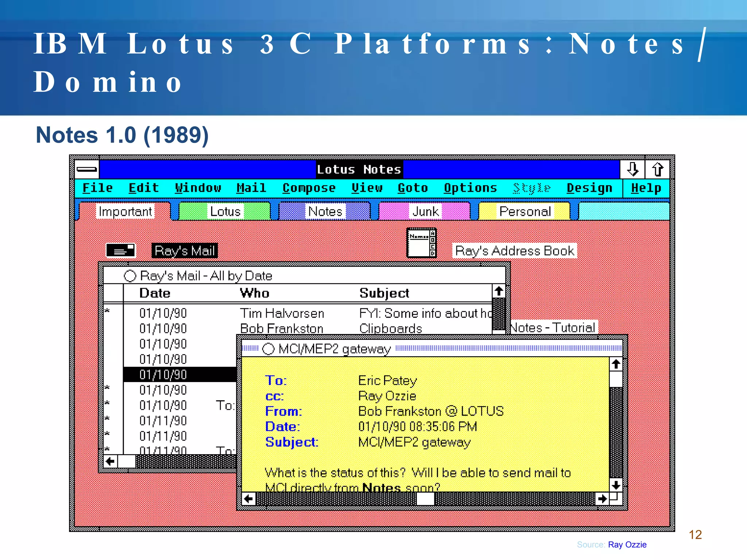Click the Subject value MCI/MEP2 gateway in message
Image resolution: width=747 pixels, height=560 pixels.
[x=414, y=442]
